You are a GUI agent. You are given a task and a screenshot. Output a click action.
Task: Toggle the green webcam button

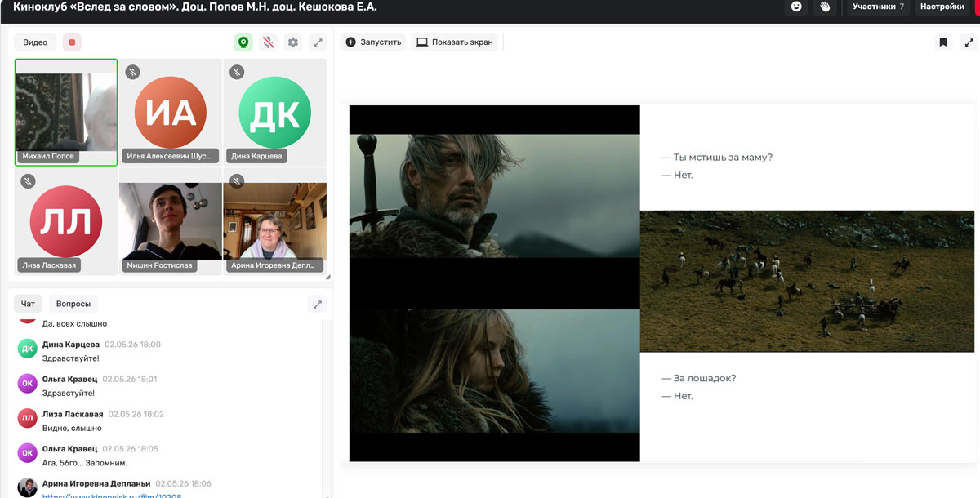tap(243, 42)
